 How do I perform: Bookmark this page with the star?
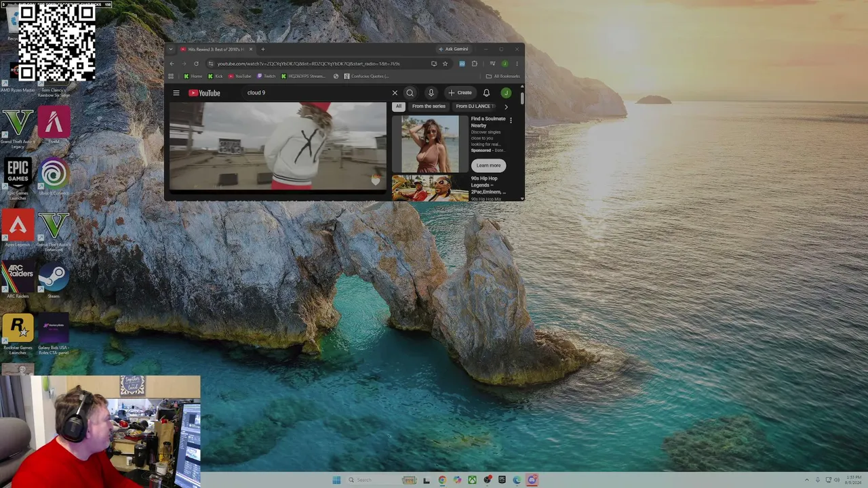(x=445, y=64)
